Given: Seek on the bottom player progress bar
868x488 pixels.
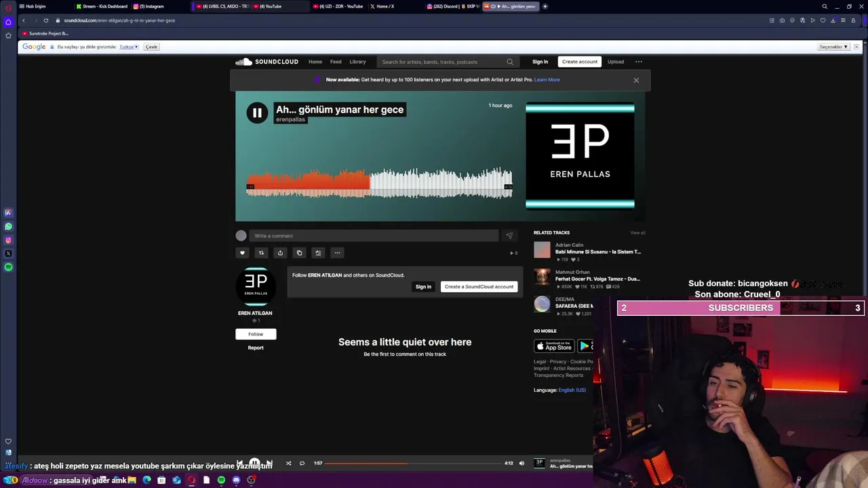Looking at the screenshot, I should click(414, 464).
